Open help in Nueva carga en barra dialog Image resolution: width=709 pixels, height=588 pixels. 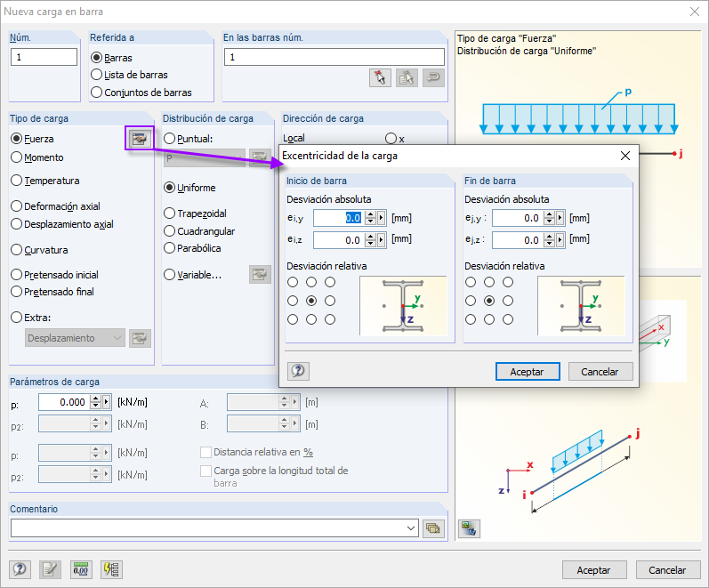click(x=20, y=569)
